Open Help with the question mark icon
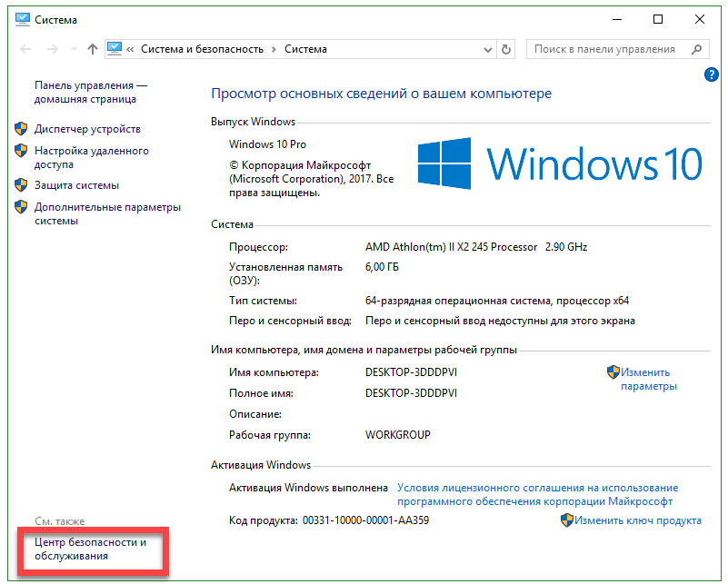This screenshot has width=728, height=584. [712, 74]
